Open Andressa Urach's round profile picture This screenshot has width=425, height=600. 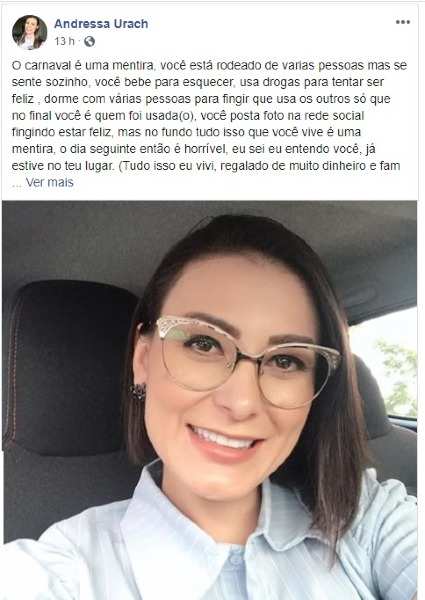[30, 32]
